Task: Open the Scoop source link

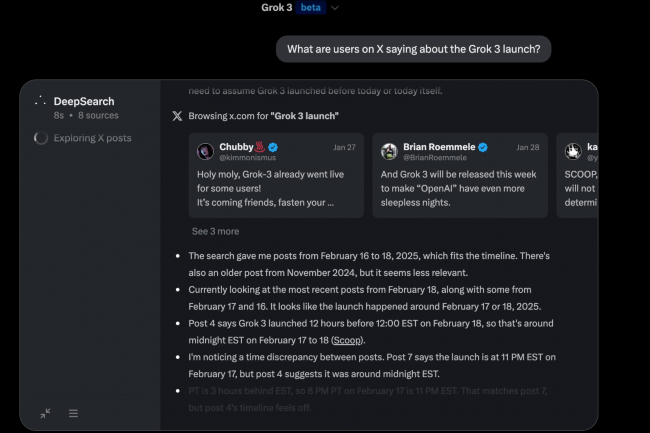Action: tap(346, 341)
